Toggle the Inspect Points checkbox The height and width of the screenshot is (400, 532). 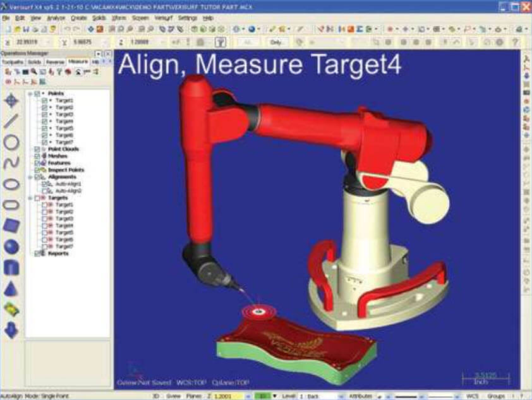click(37, 170)
